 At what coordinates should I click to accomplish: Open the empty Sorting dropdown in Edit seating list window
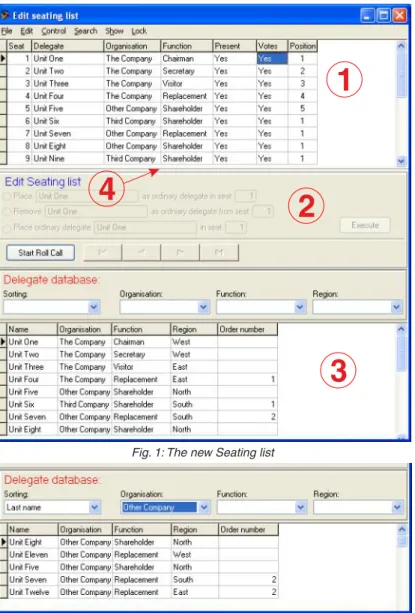pyautogui.click(x=94, y=307)
